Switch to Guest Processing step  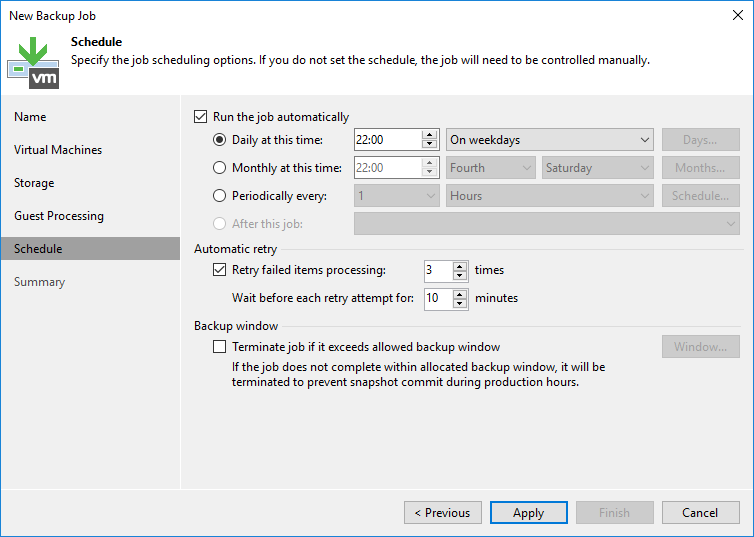click(59, 216)
